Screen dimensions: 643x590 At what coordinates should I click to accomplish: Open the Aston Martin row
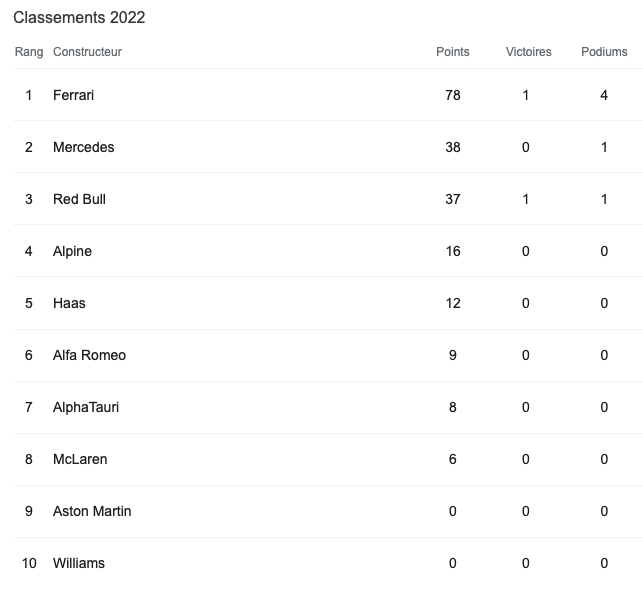click(x=92, y=511)
